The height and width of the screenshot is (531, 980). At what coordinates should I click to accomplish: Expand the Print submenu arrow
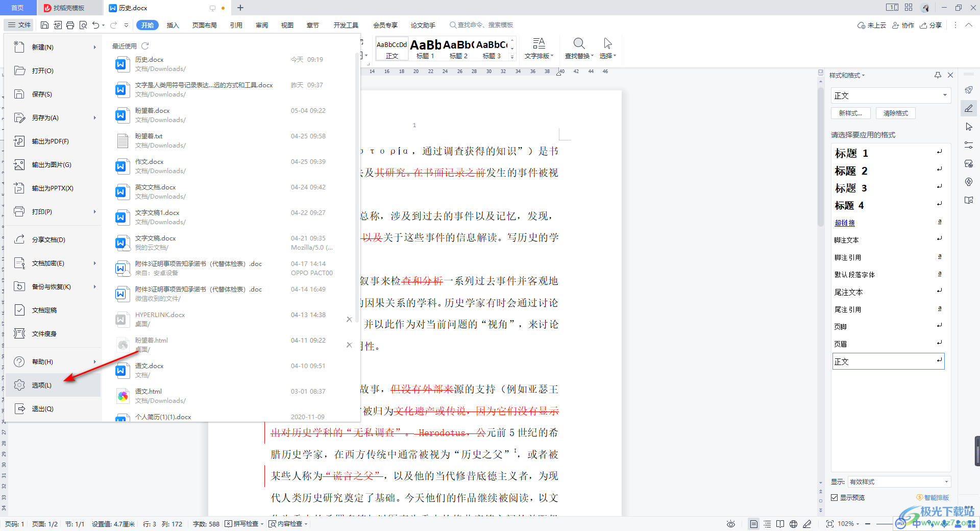[x=94, y=212]
